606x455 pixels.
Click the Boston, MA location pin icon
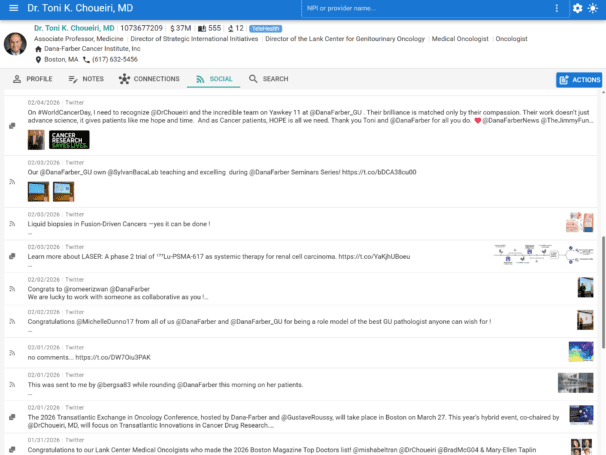(38, 59)
